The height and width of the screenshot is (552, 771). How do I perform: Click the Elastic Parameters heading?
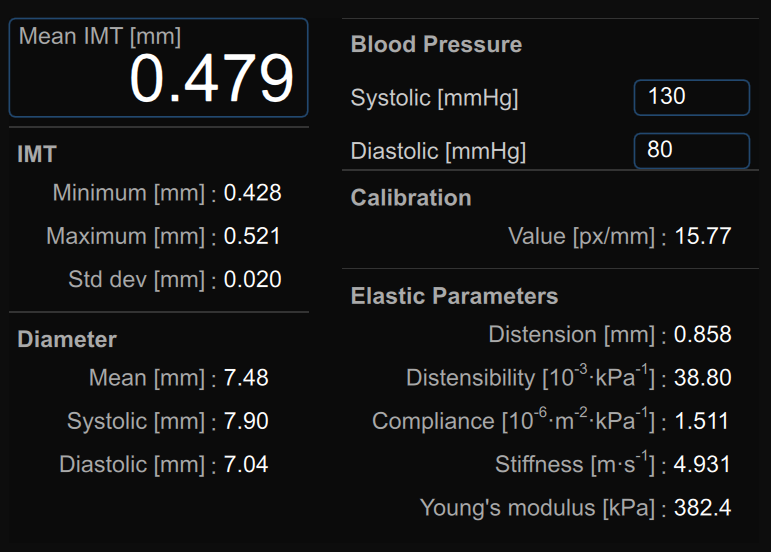454,297
